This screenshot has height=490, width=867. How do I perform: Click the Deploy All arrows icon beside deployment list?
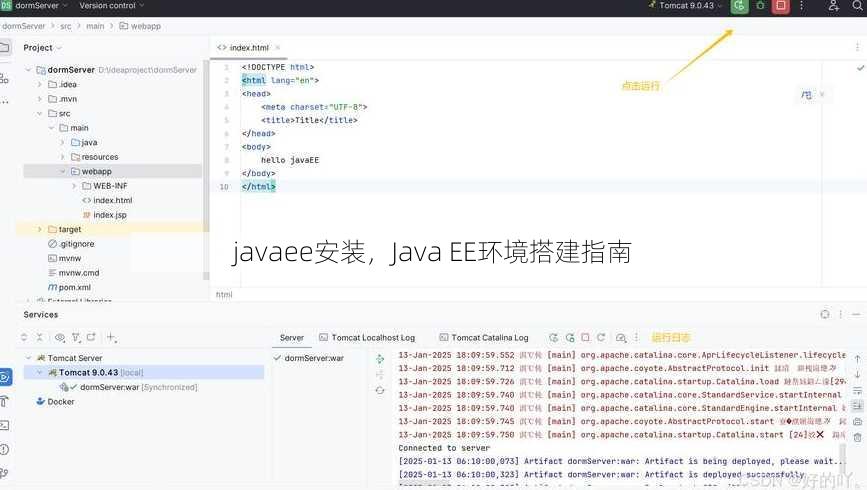click(380, 359)
